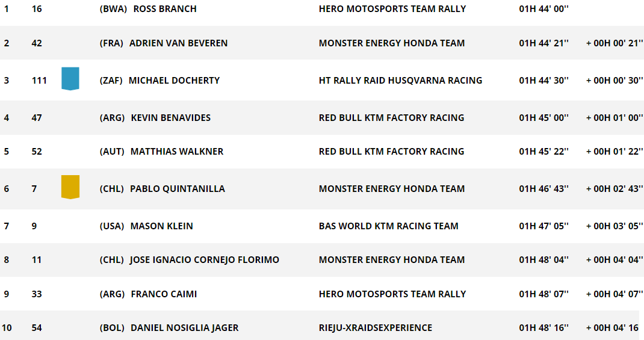Open Matthias Walkner's rider name
Viewport: 644px width, 340px height.
pyautogui.click(x=176, y=152)
